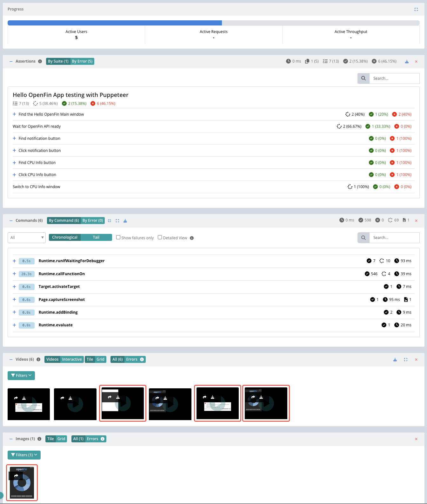Click the share icon on first video
Screen dimensions: 427x504
pos(16,398)
